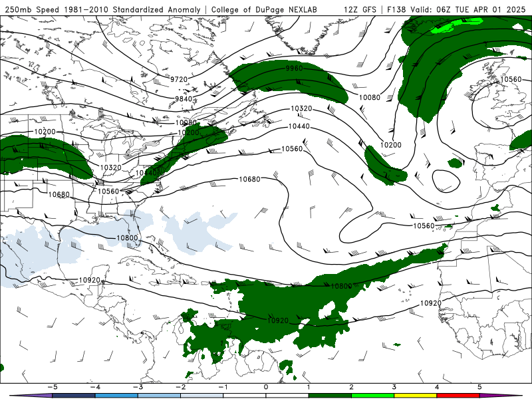Click the "4" colorbar tick label
The width and height of the screenshot is (532, 399).
(437, 387)
